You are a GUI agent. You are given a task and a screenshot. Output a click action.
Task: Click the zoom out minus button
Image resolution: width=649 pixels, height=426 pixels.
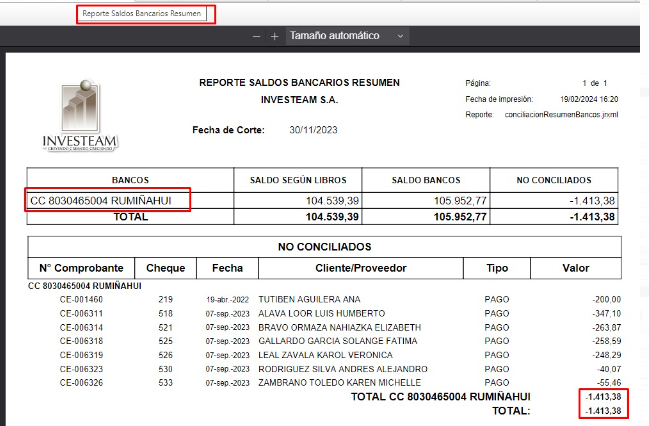coord(256,36)
